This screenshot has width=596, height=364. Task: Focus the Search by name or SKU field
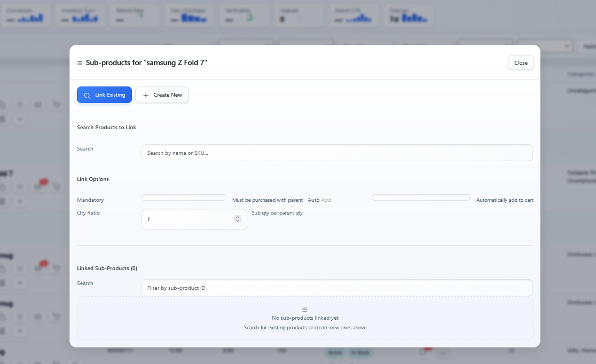(x=337, y=153)
